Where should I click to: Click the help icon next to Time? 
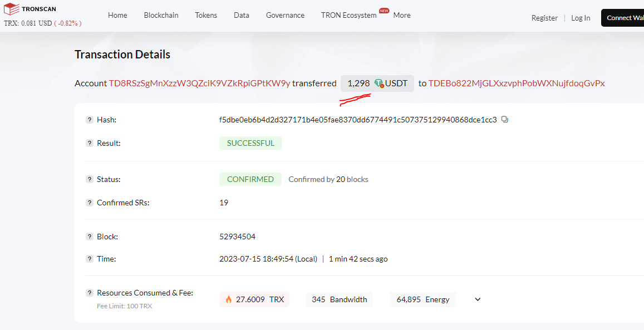[x=89, y=259]
